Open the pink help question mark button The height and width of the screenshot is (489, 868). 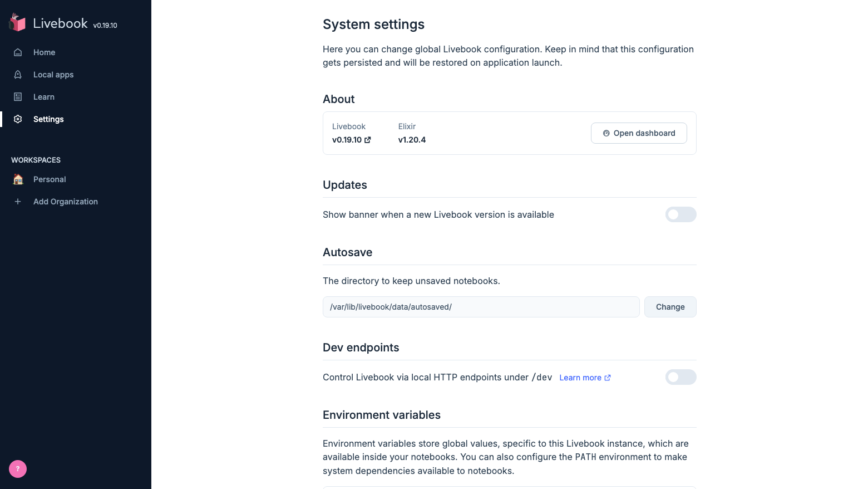tap(18, 469)
